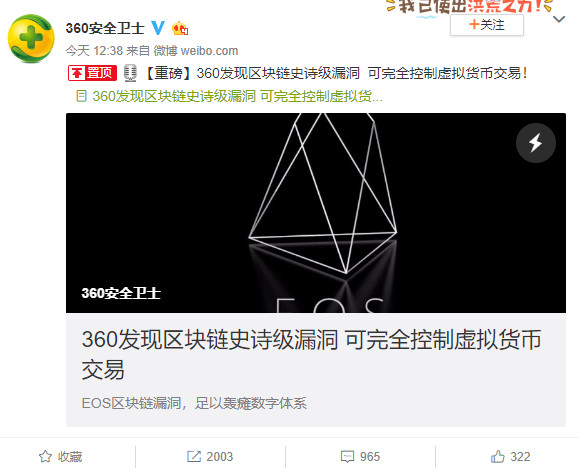The image size is (579, 470).
Task: Click the thumbs-up like icon
Action: click(497, 457)
